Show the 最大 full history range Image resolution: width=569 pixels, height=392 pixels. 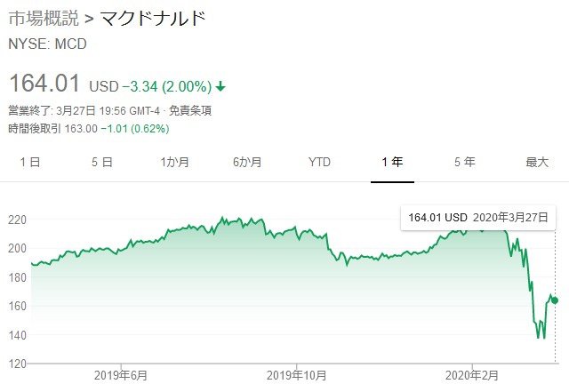[537, 162]
